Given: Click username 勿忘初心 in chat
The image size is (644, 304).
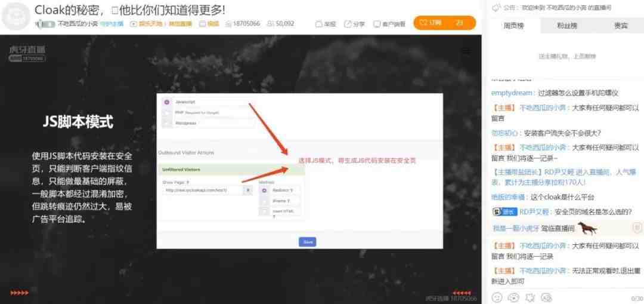Looking at the screenshot, I should tap(505, 133).
